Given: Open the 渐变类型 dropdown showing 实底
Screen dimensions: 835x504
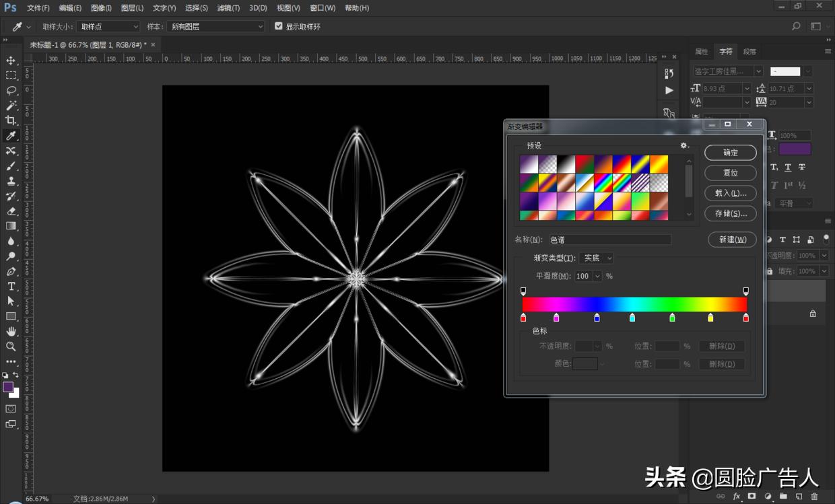Looking at the screenshot, I should [x=596, y=258].
